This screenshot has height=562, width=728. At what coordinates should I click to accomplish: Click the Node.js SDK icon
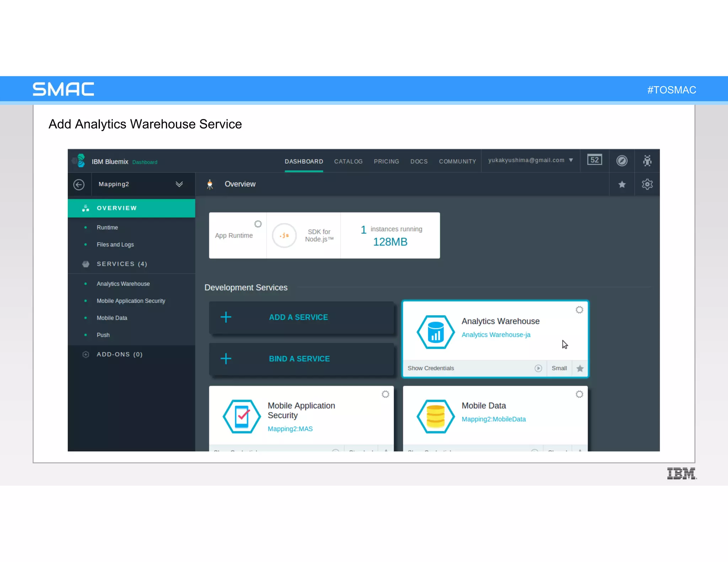pyautogui.click(x=284, y=235)
